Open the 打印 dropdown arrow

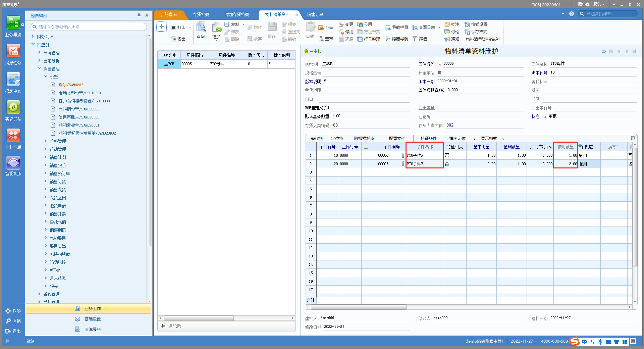tap(190, 28)
